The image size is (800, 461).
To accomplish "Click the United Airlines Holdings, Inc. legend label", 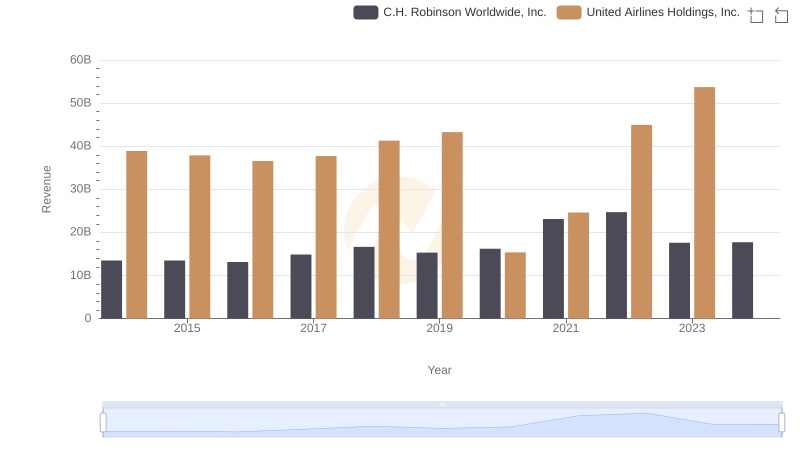I will click(663, 12).
